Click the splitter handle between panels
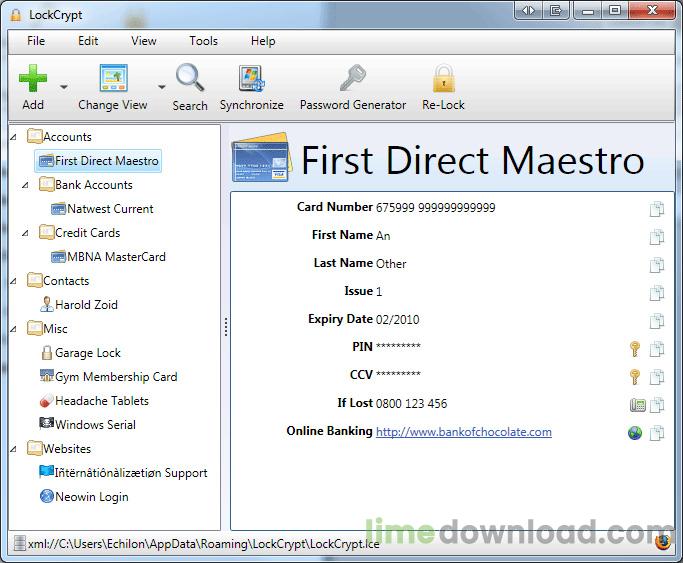 point(226,327)
